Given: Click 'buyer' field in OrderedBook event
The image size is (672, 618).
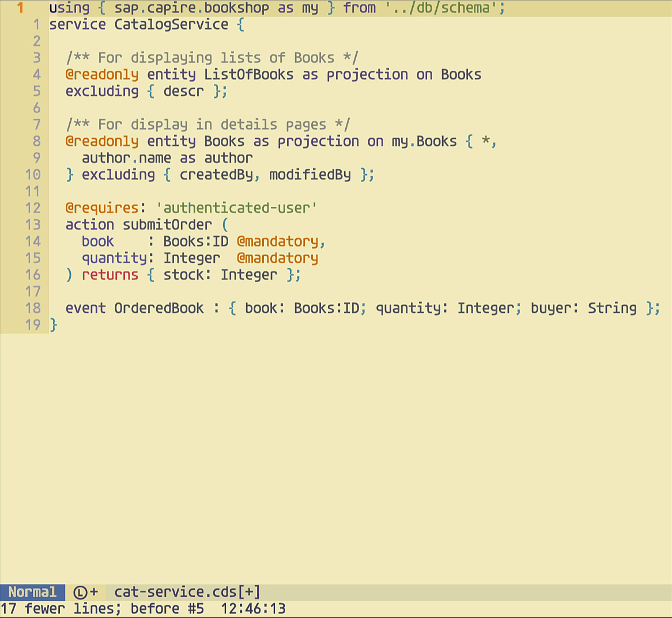Looking at the screenshot, I should point(551,308).
